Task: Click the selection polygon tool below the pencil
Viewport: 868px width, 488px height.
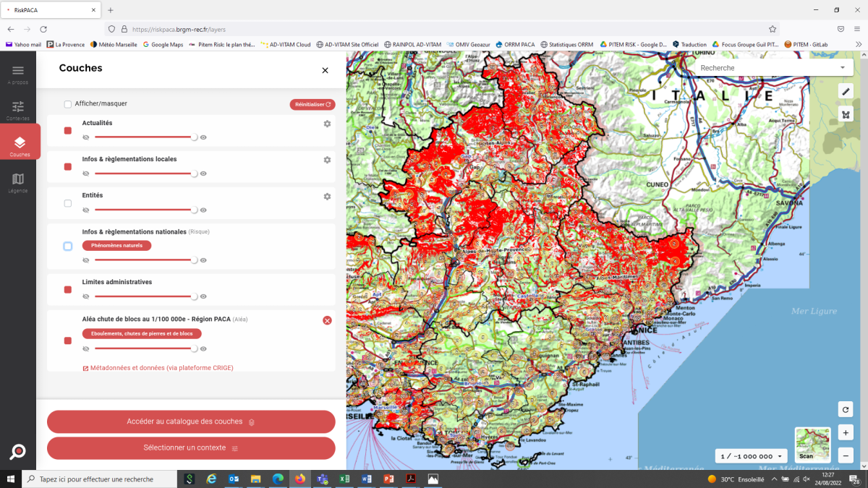Action: click(x=846, y=114)
